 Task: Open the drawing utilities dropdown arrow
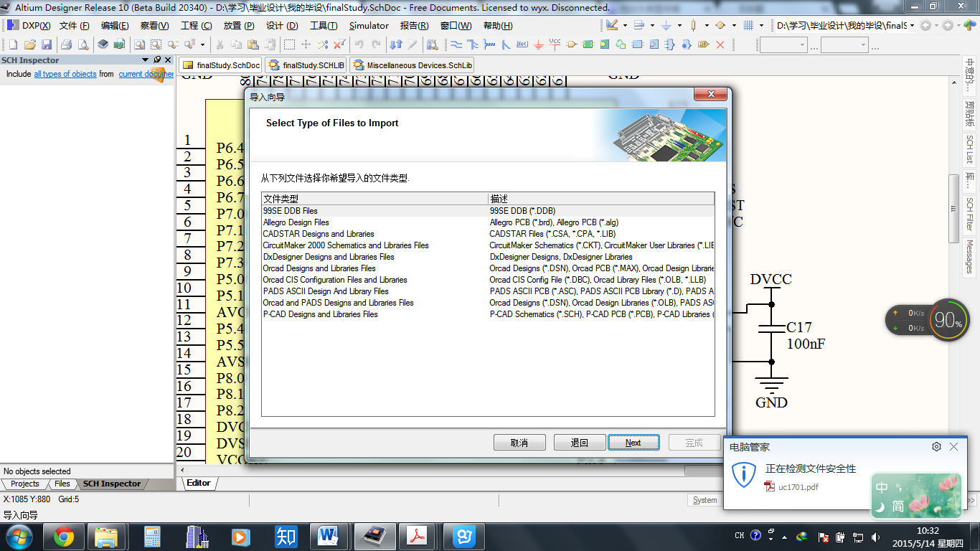point(625,25)
